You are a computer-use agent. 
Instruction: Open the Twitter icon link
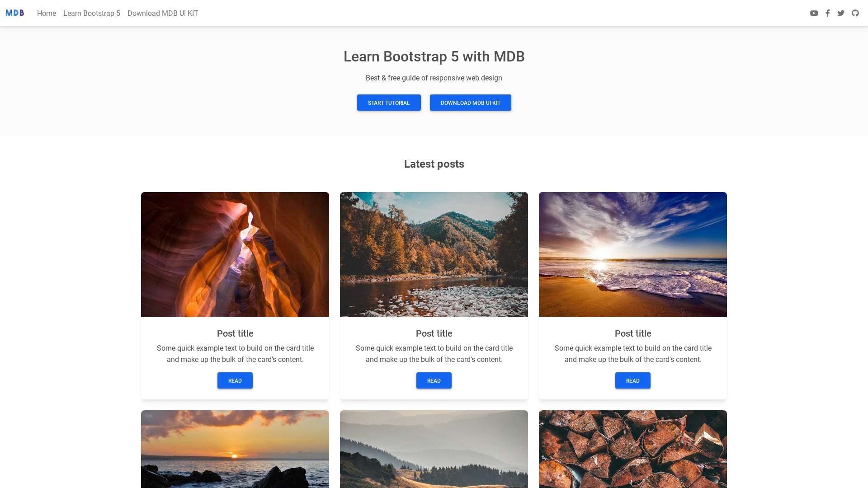click(841, 13)
